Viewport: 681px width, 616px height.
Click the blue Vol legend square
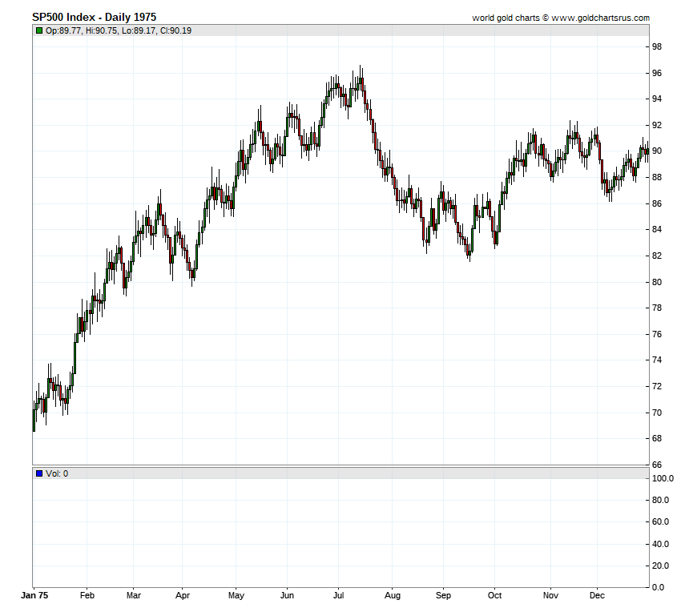tap(39, 473)
